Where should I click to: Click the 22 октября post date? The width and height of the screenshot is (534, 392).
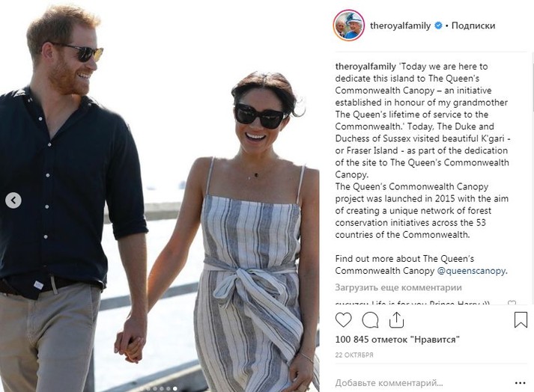point(356,353)
